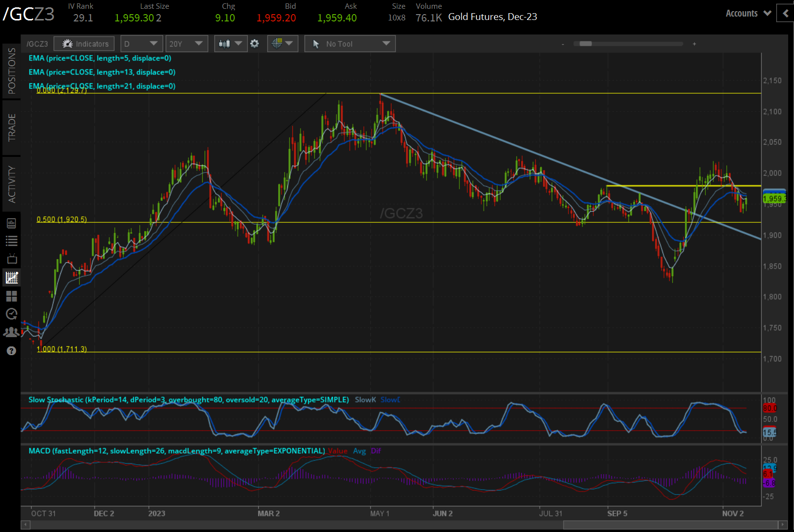Click the chart settings gear icon
This screenshot has width=794, height=532.
pyautogui.click(x=255, y=43)
